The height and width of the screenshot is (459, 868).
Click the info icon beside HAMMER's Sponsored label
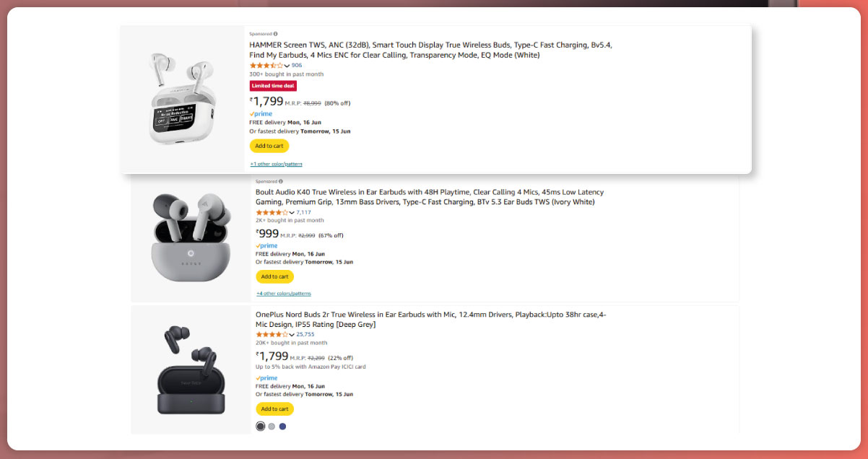[x=276, y=34]
